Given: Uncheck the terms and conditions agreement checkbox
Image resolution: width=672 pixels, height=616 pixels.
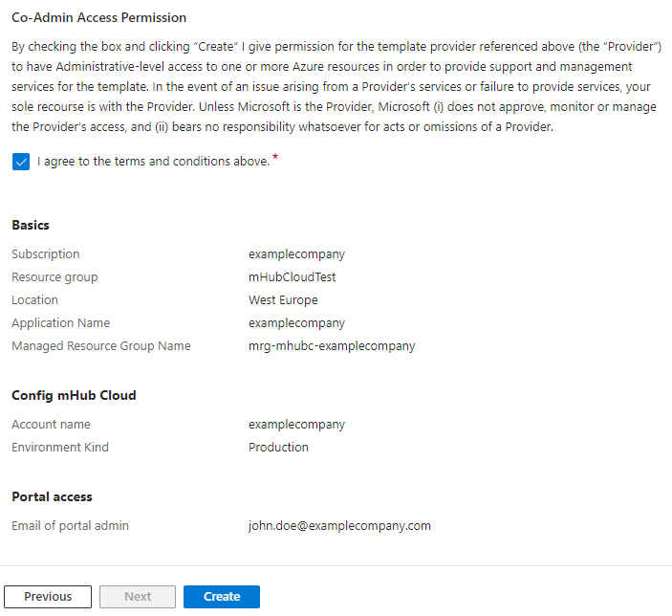Looking at the screenshot, I should coord(21,162).
